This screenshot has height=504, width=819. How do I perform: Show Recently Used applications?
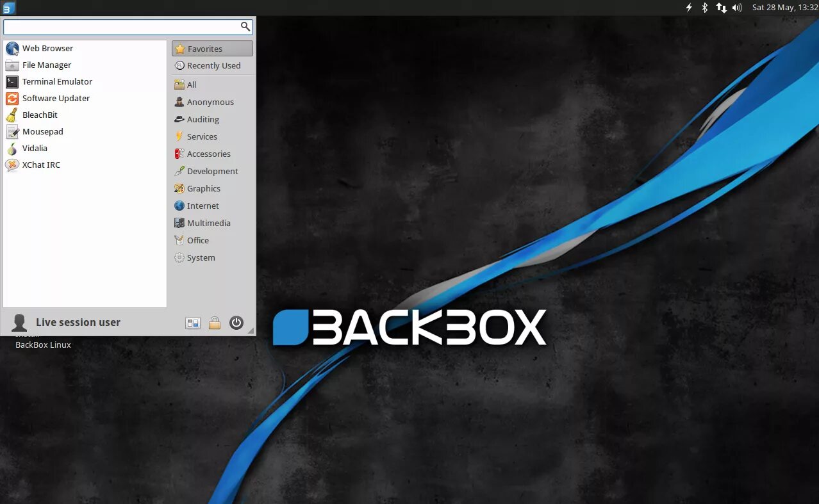[212, 65]
